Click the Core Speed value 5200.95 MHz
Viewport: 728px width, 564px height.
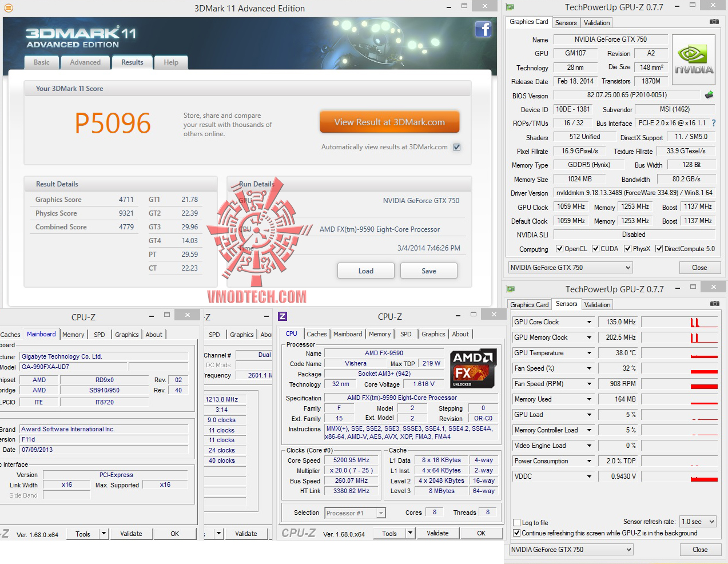[x=352, y=460]
